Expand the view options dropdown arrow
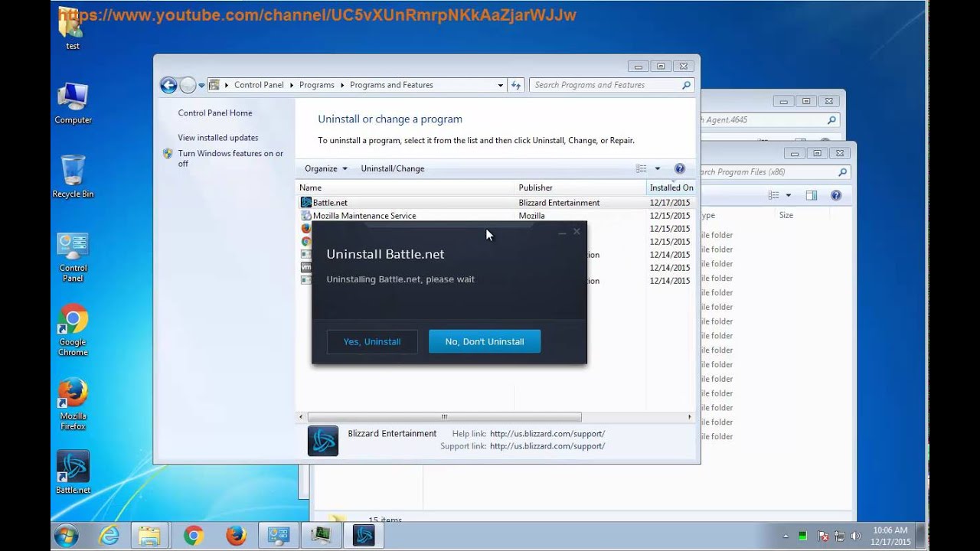This screenshot has width=980, height=551. (657, 168)
